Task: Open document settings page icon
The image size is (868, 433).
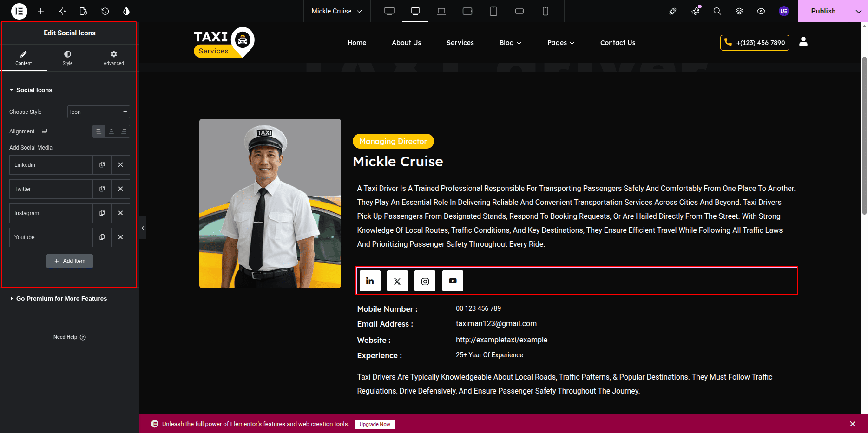Action: point(84,11)
